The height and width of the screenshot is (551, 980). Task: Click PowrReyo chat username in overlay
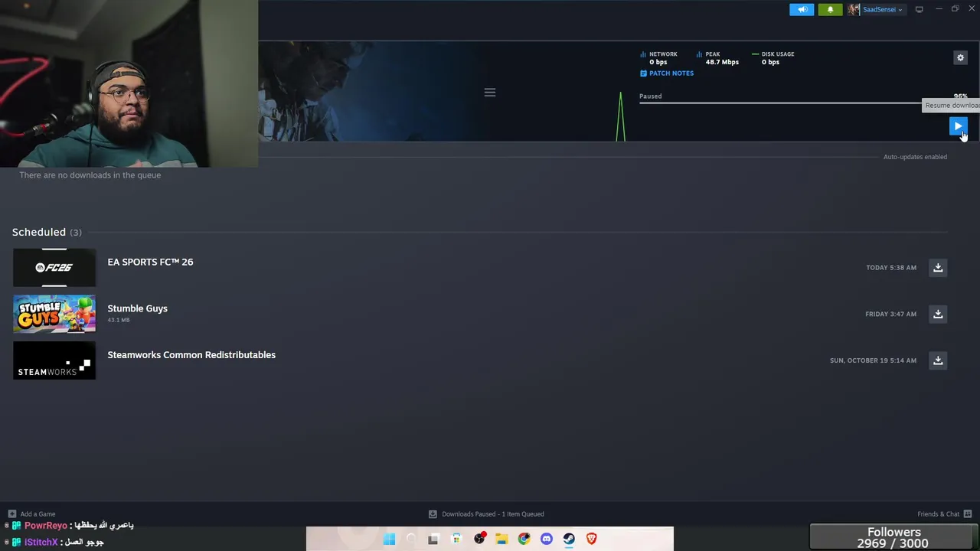45,526
